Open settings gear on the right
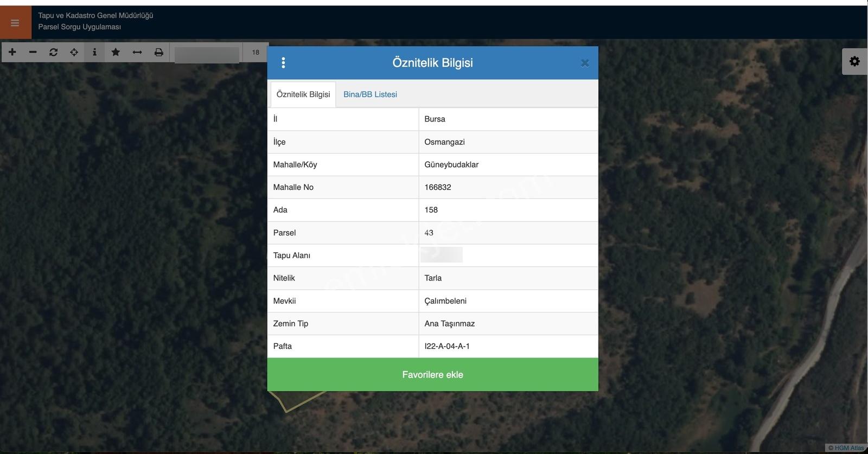The width and height of the screenshot is (868, 454). click(854, 61)
